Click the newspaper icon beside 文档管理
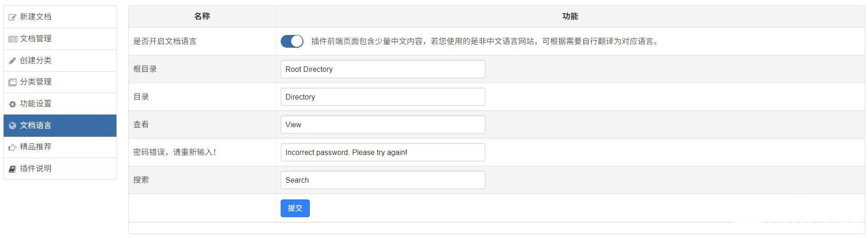Viewport: 868px width, 239px height. tap(13, 39)
